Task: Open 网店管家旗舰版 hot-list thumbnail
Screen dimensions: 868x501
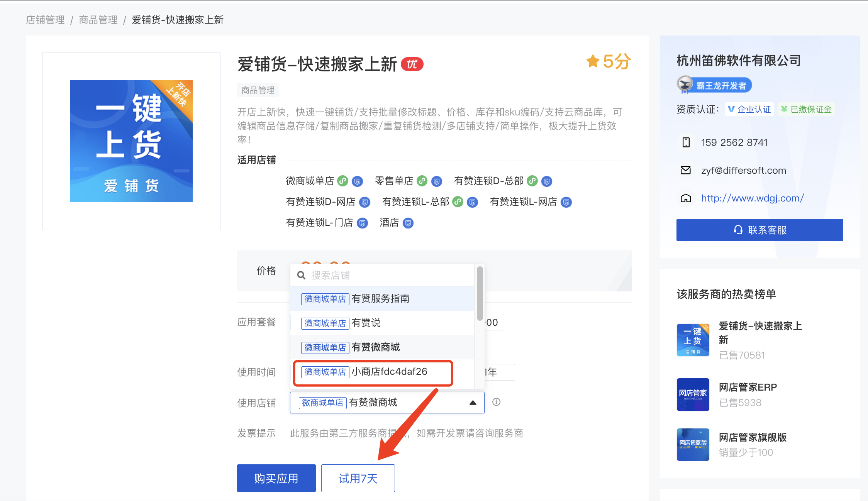Action: click(693, 445)
